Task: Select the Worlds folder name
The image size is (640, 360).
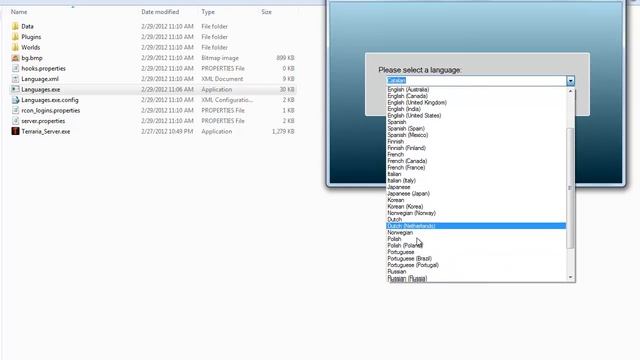Action: (31, 47)
